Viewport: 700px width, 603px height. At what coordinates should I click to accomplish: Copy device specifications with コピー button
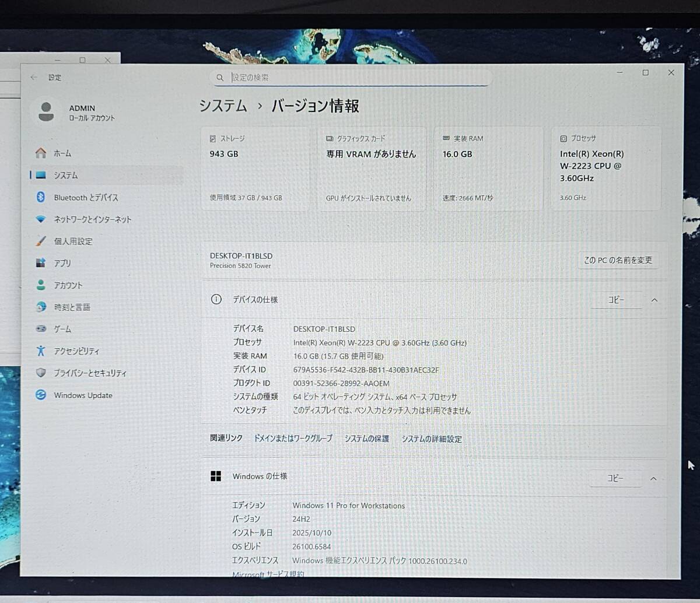coord(616,300)
